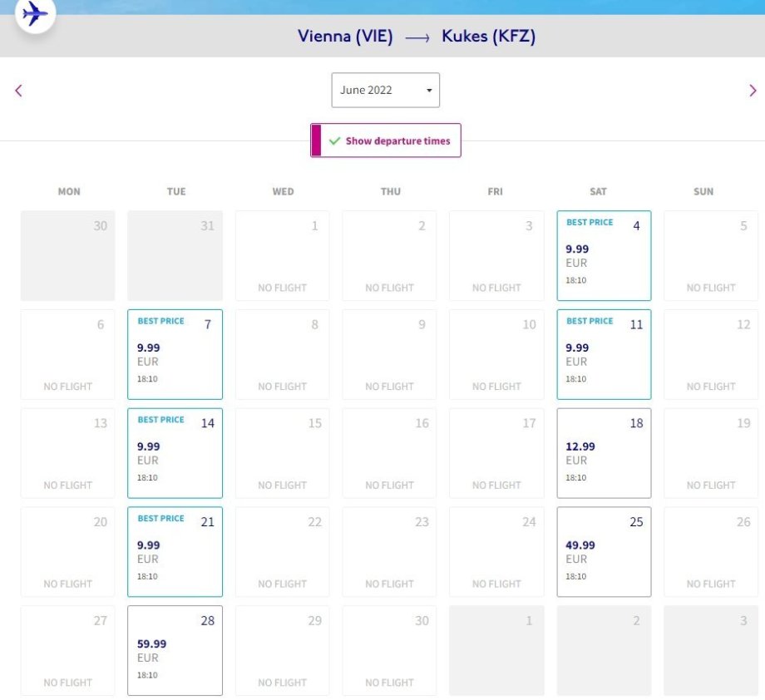Pick June 14 flight for 9.99 EUR

(x=175, y=453)
